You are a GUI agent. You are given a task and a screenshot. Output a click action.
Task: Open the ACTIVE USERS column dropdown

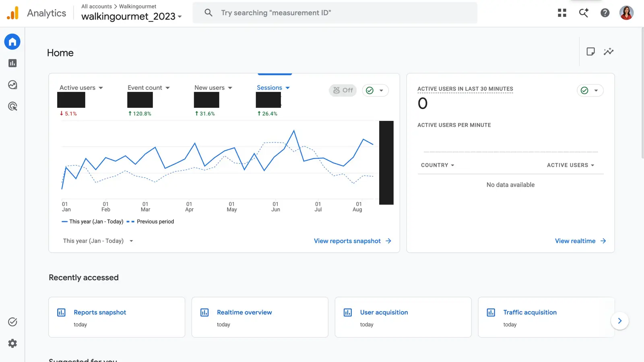(x=570, y=165)
